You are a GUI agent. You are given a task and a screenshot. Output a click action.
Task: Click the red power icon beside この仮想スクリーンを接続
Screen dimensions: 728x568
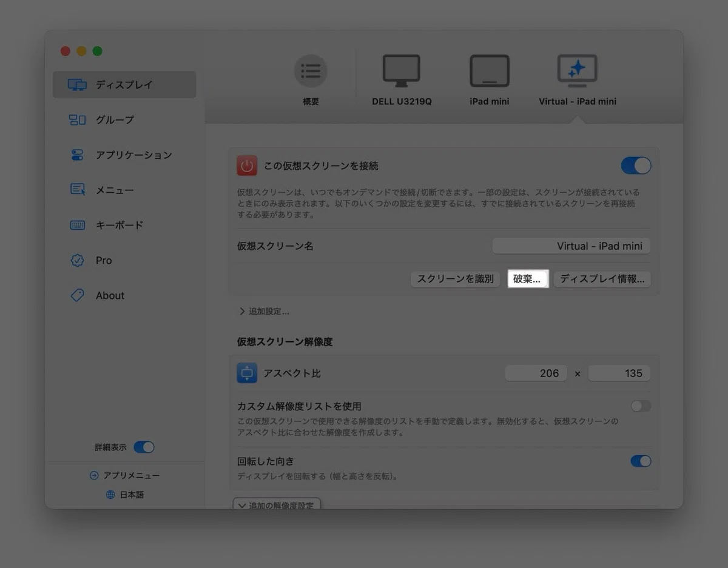(x=247, y=165)
